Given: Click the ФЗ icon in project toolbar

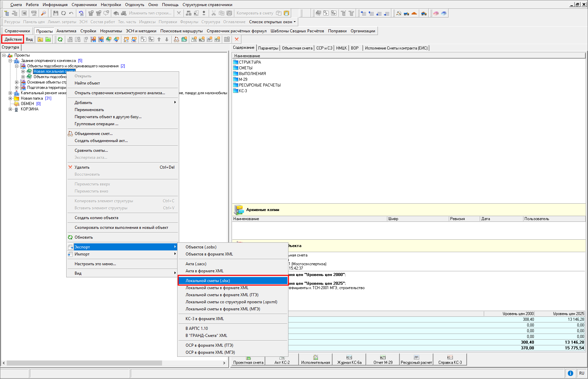Looking at the screenshot, I should click(217, 39).
